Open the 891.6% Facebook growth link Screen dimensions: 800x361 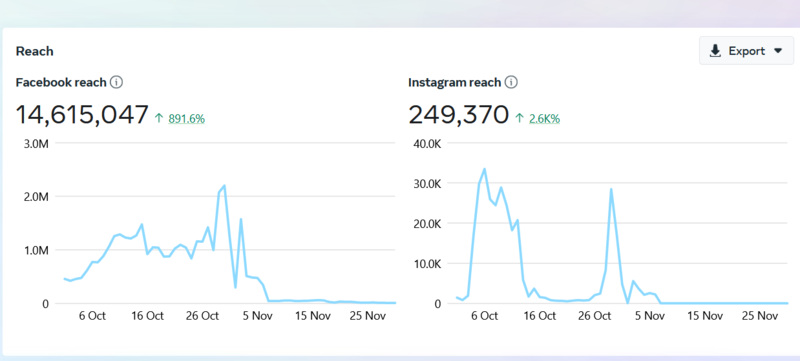click(x=186, y=119)
